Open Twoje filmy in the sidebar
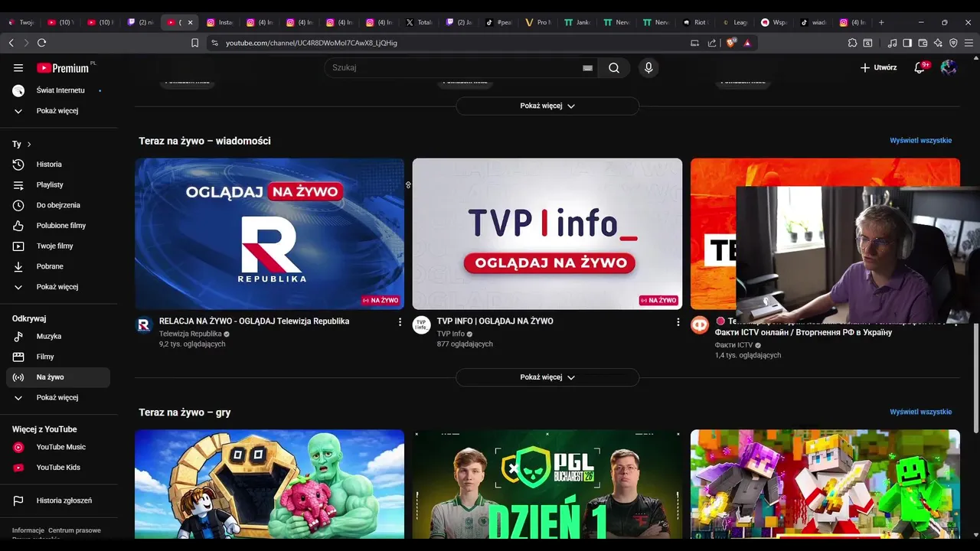Image resolution: width=980 pixels, height=551 pixels. (58, 246)
